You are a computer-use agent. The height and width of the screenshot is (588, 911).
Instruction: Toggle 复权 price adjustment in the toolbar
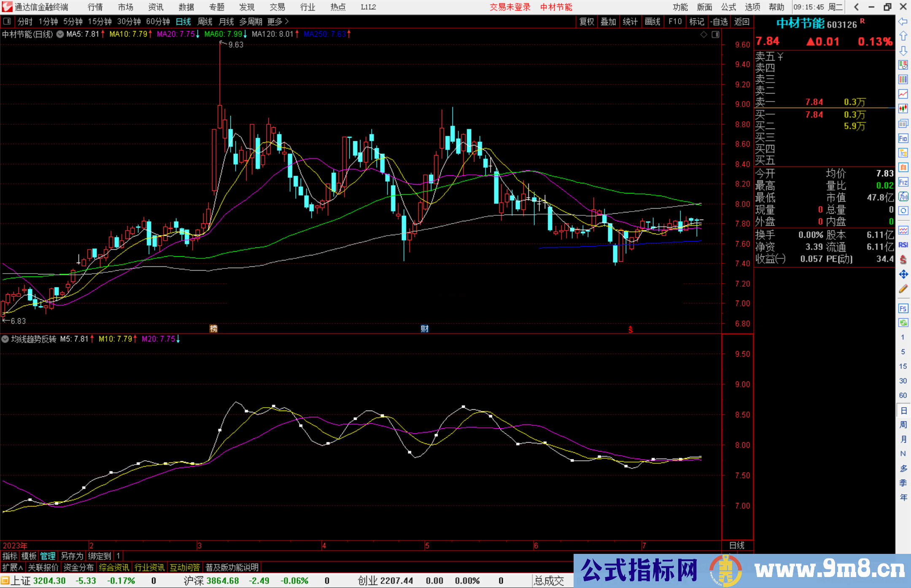587,21
